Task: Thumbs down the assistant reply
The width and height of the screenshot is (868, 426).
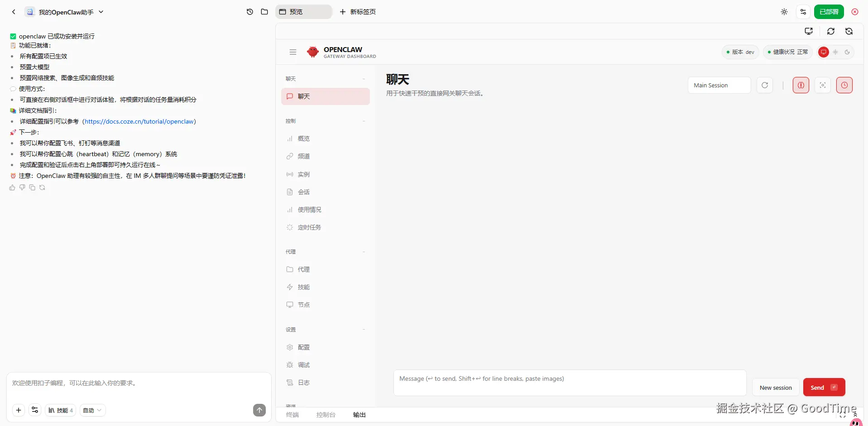Action: click(x=22, y=187)
